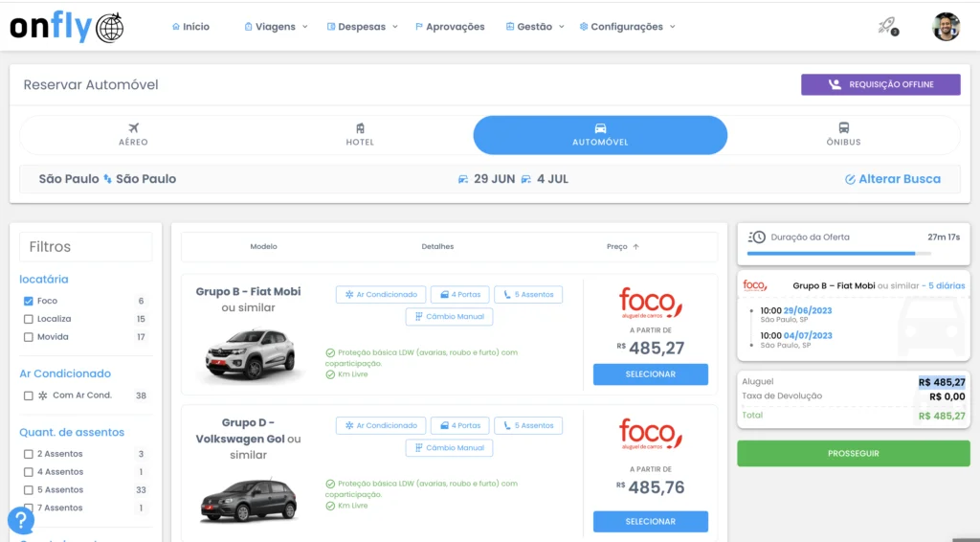The height and width of the screenshot is (542, 980).
Task: Click phone icon in Requisição Offline button
Action: (x=835, y=84)
